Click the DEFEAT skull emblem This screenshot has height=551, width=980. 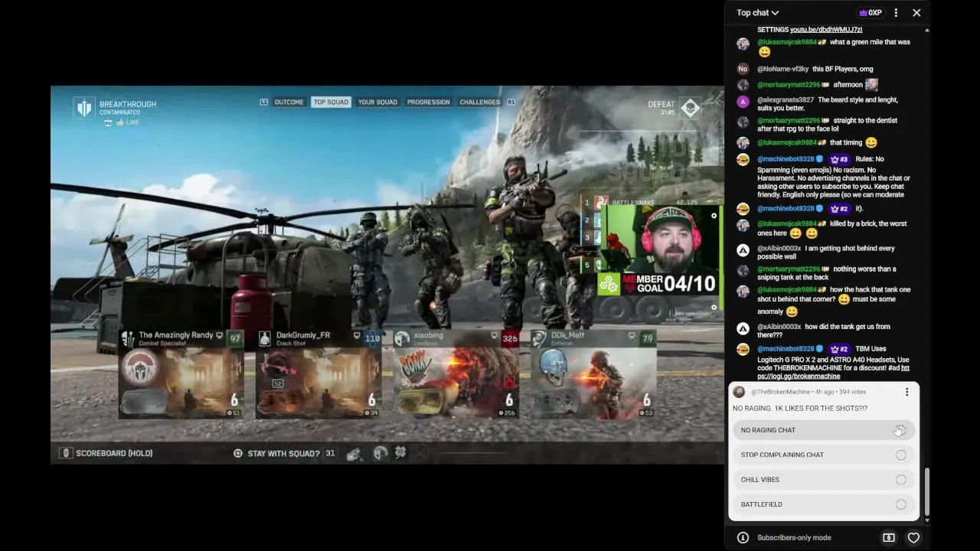click(x=690, y=108)
